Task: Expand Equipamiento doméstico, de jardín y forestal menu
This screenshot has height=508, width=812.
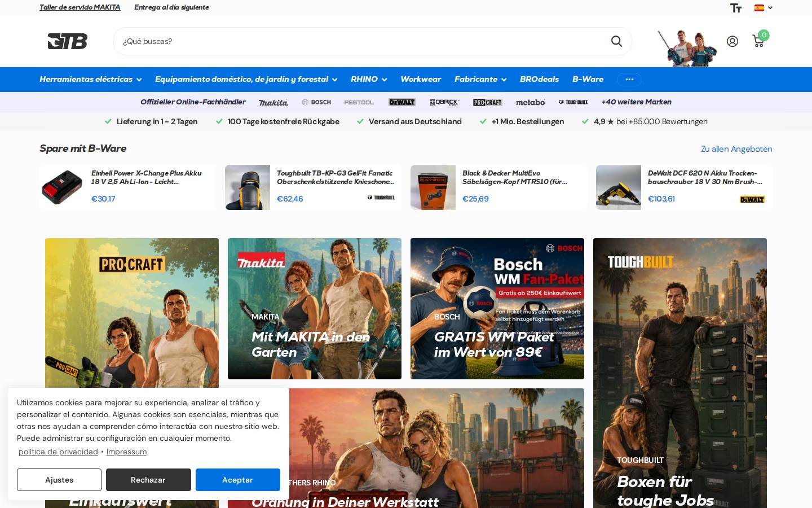Action: click(246, 80)
